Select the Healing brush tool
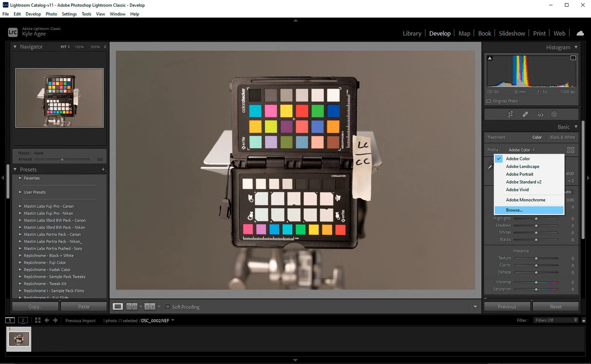 click(525, 114)
